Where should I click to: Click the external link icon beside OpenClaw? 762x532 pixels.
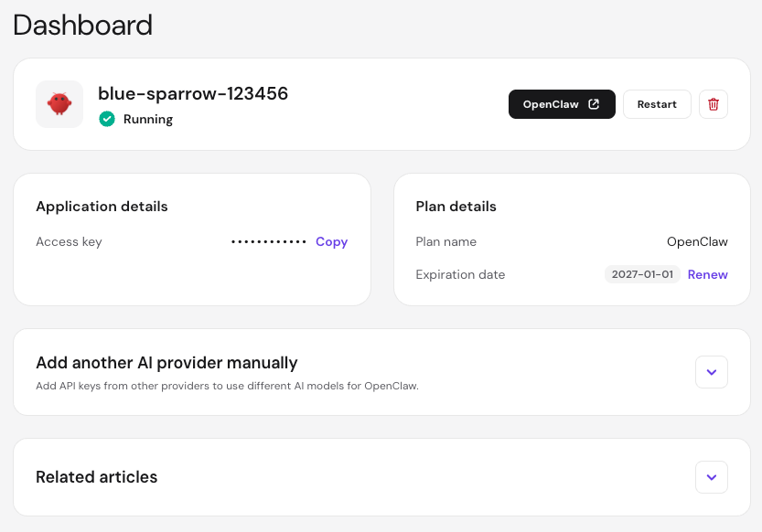594,104
